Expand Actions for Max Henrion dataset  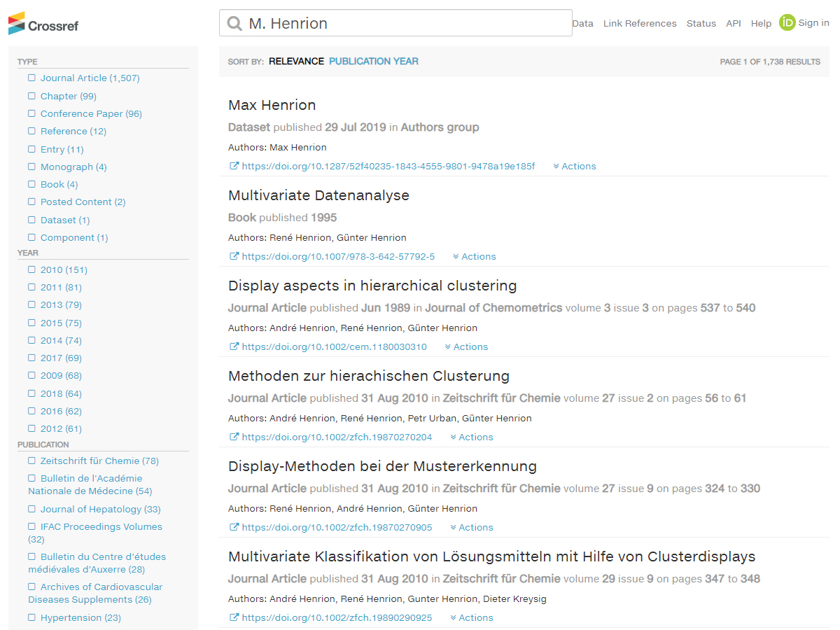(574, 167)
